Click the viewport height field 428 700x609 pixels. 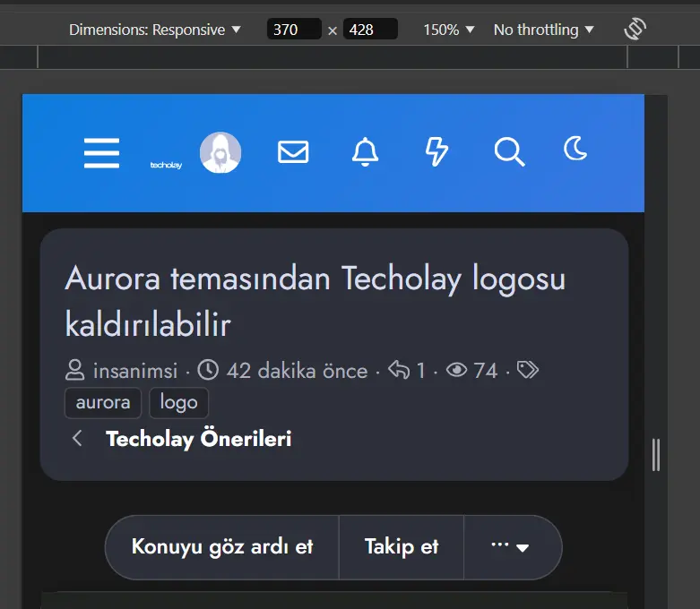point(370,30)
